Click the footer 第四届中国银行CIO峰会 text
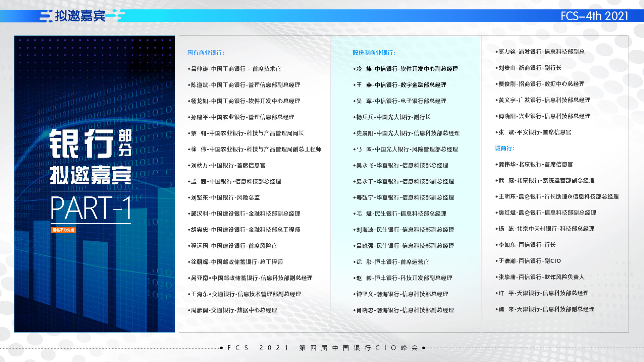Screen dimensions: 644x362 coord(359,348)
